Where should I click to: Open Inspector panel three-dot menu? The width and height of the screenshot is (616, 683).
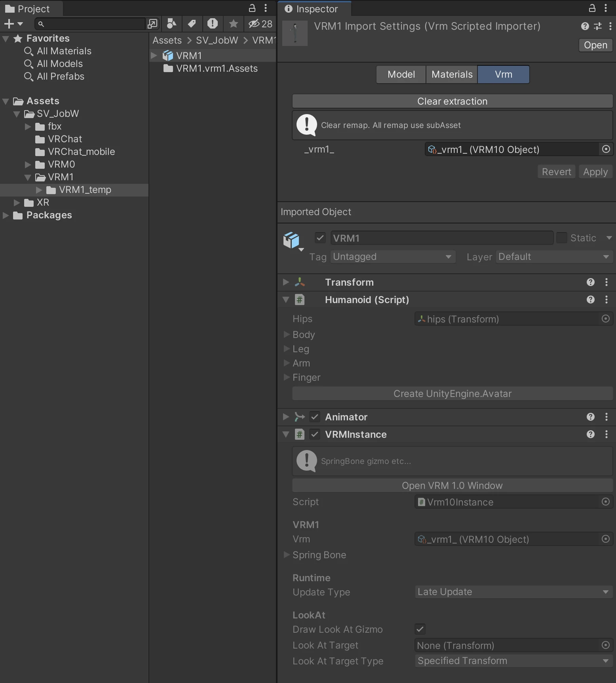pos(606,8)
